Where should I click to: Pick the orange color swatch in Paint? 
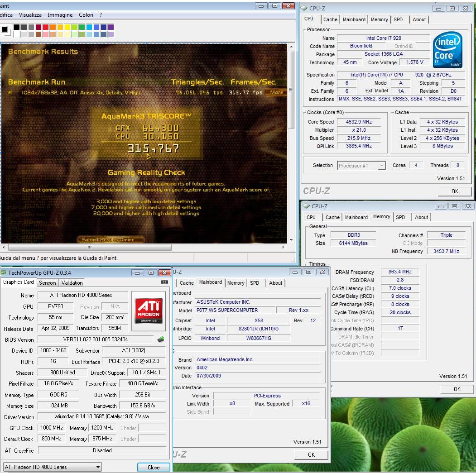53,27
